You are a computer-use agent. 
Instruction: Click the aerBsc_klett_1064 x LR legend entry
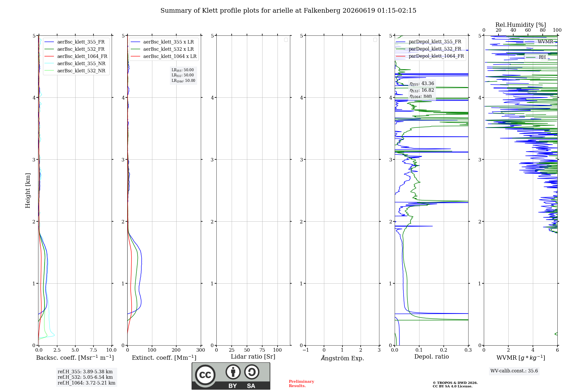[x=164, y=56]
